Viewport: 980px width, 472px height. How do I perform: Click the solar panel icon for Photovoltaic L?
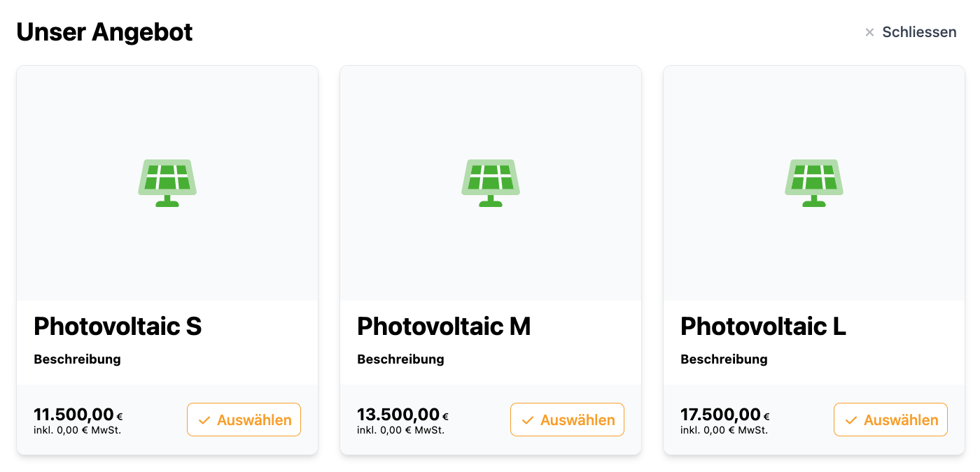(814, 183)
